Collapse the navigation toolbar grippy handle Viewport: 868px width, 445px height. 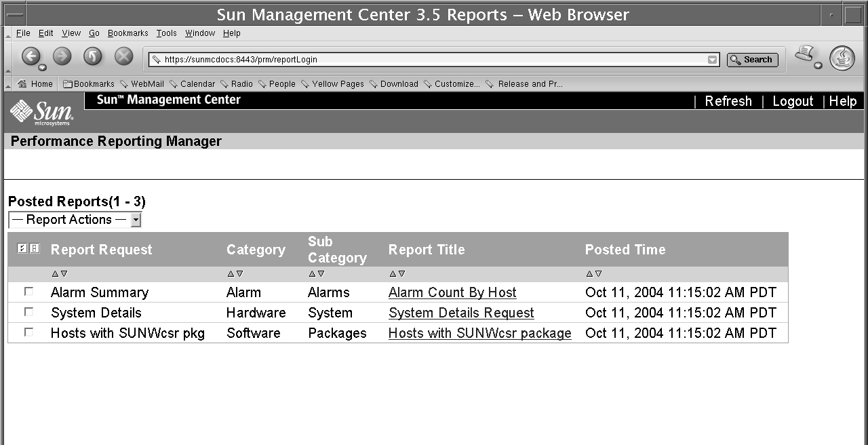(x=8, y=59)
